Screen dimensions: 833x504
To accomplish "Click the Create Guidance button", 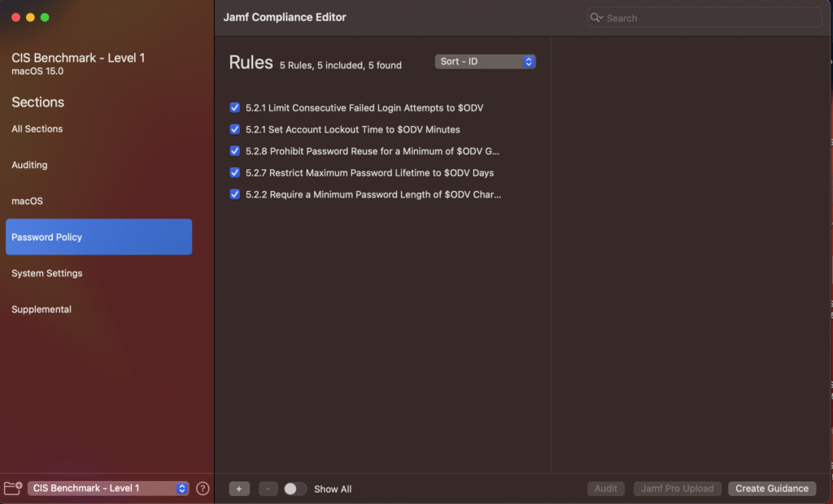I will coord(772,489).
